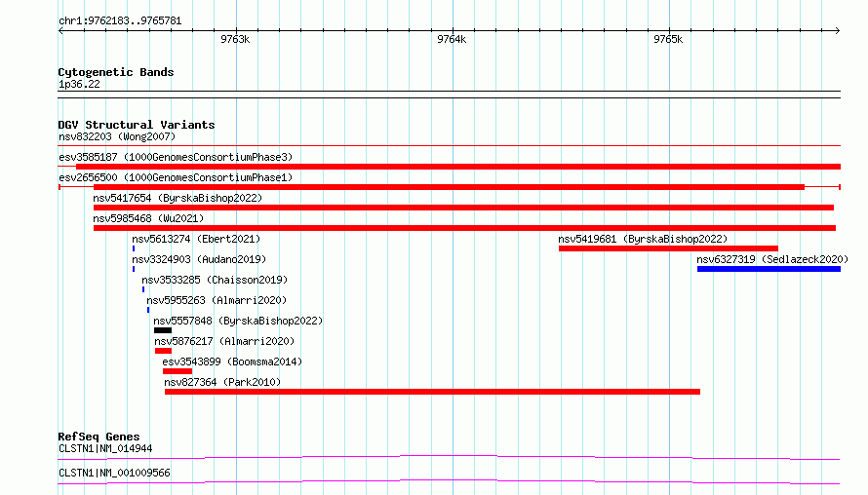This screenshot has height=495, width=868.
Task: Select the RefSeq Genes track title
Action: coord(99,437)
